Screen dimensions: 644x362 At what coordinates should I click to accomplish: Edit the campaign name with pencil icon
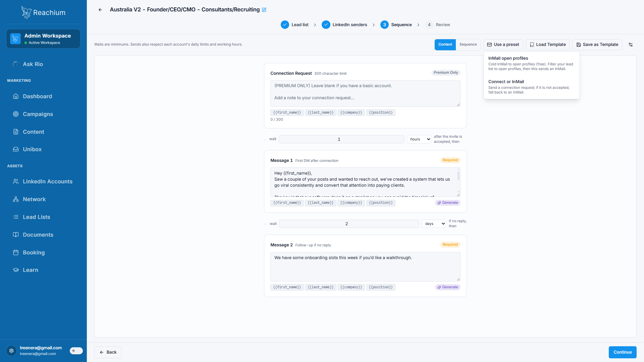click(264, 10)
